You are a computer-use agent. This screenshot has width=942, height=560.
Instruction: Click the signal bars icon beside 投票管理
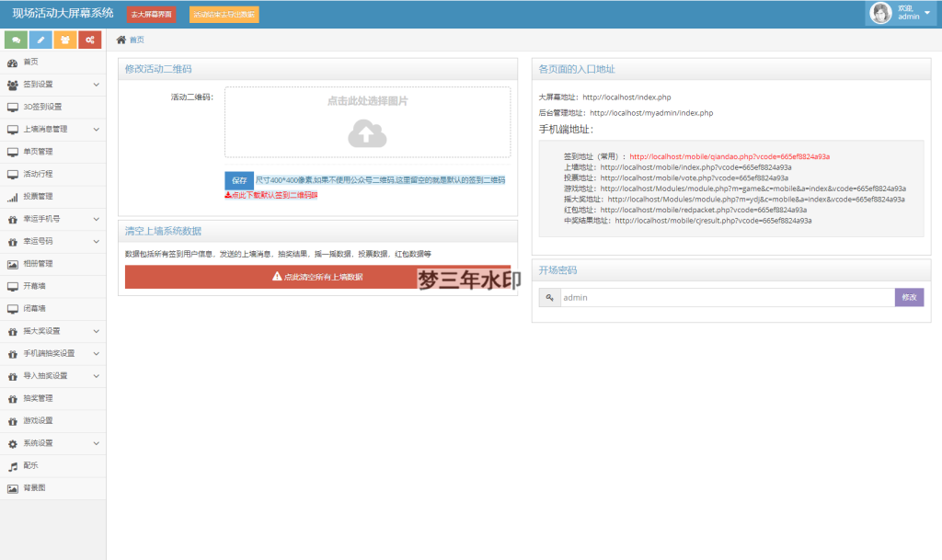pos(13,197)
